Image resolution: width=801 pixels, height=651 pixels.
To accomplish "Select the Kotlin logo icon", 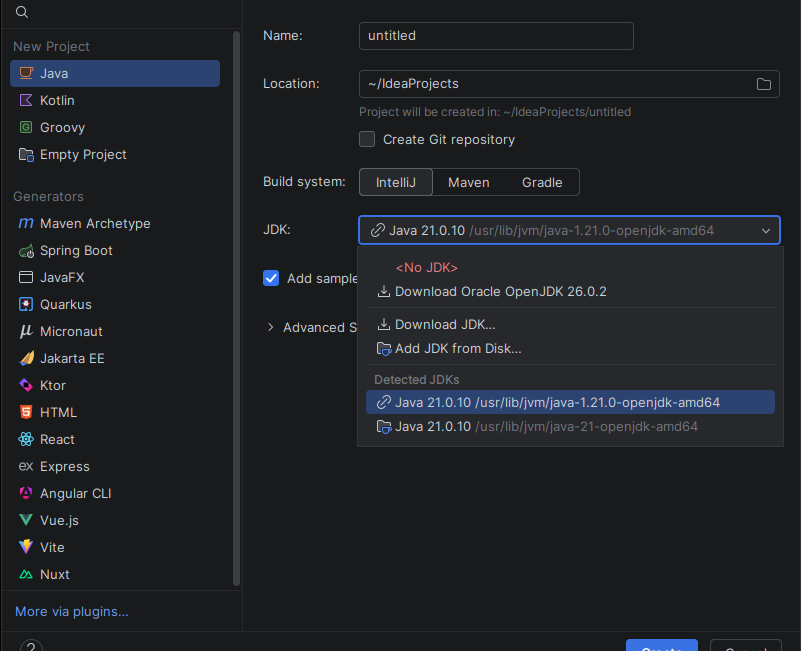I will pos(26,100).
